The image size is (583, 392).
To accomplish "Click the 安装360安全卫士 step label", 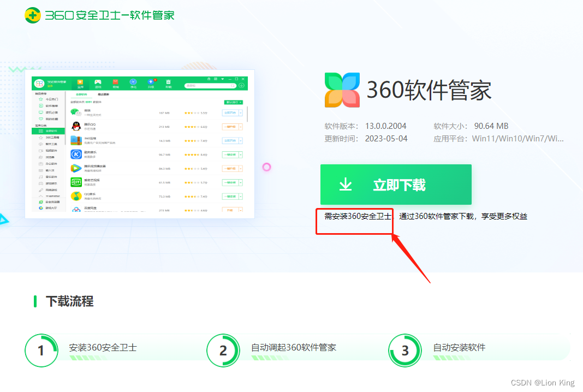I will click(103, 347).
